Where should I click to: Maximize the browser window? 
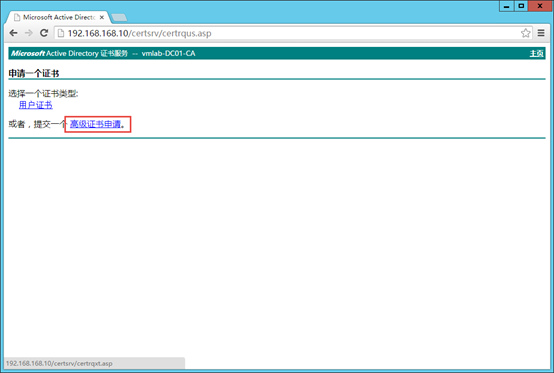[x=521, y=6]
